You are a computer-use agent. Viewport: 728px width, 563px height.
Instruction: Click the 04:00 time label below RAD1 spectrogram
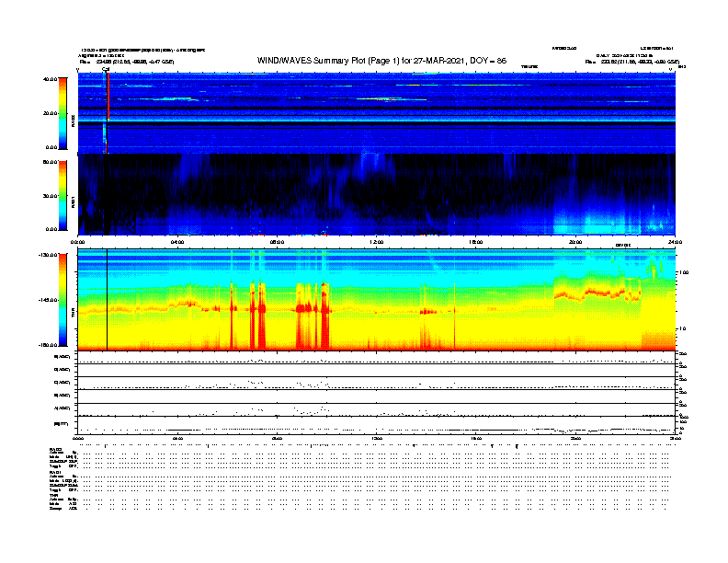(x=177, y=242)
